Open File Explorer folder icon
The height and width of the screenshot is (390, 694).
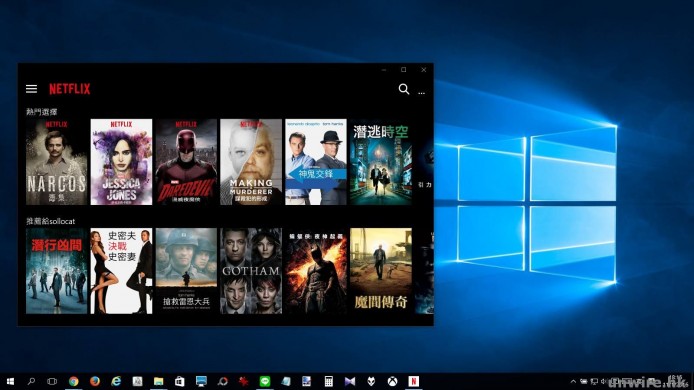coord(158,381)
